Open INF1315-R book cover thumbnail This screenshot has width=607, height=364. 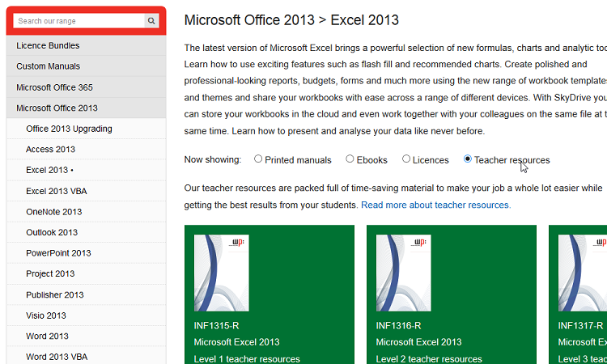222,273
